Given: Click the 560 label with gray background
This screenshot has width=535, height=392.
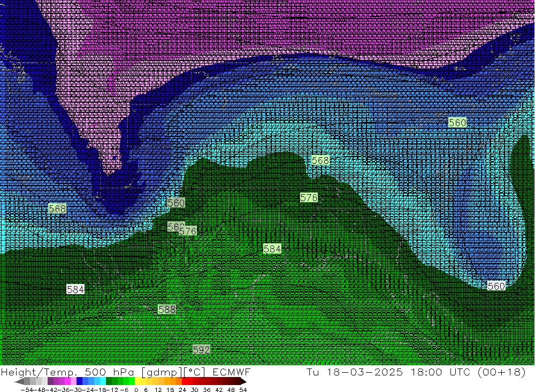Looking at the screenshot, I should [x=176, y=203].
